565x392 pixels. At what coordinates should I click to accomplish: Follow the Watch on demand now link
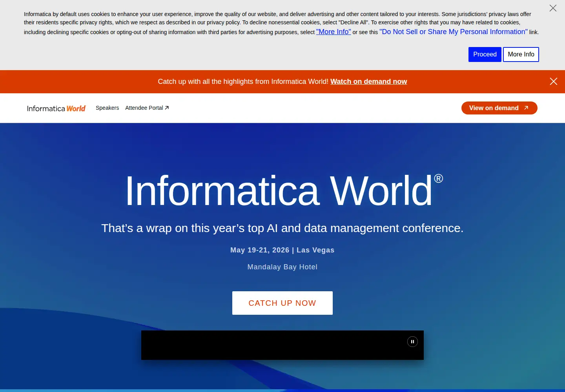point(368,82)
